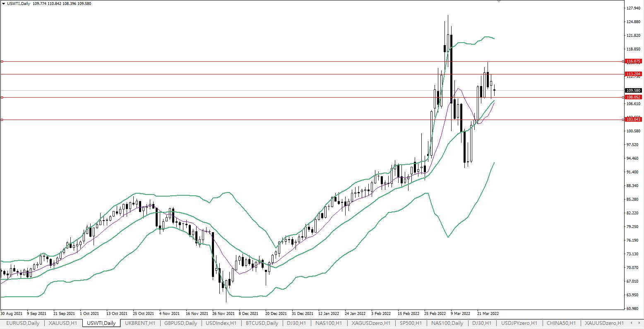This screenshot has height=329, width=644.
Task: Select the 108.052 horizontal line anchor handle
Action: click(x=2, y=97)
